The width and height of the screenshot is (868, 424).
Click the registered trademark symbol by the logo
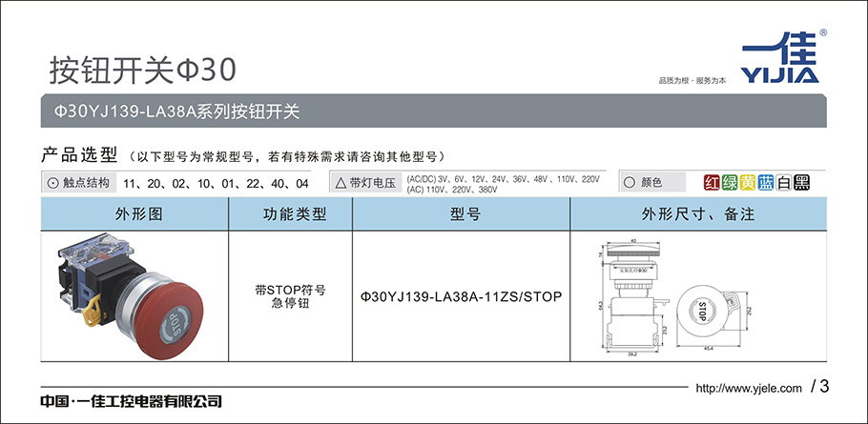(x=823, y=32)
